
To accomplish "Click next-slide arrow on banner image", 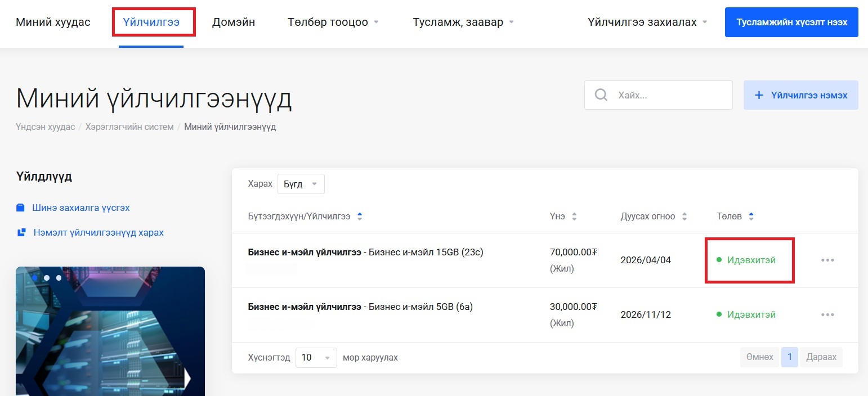I will click(x=188, y=379).
